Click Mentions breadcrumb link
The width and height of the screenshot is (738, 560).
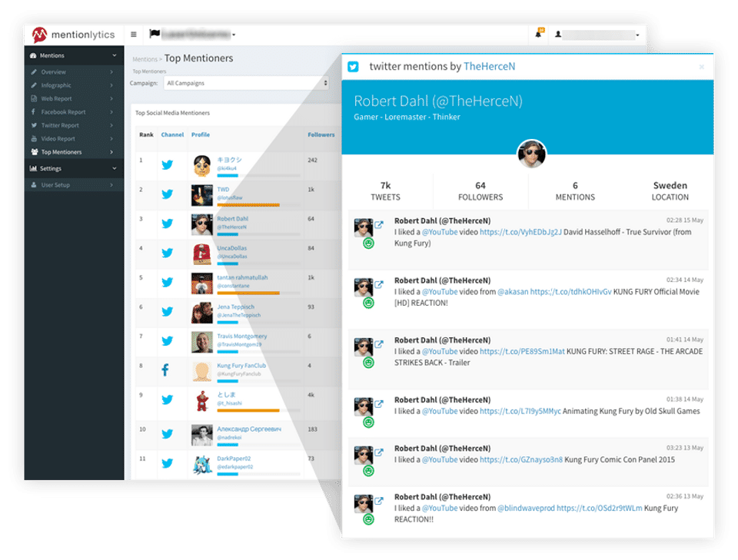pyautogui.click(x=145, y=59)
